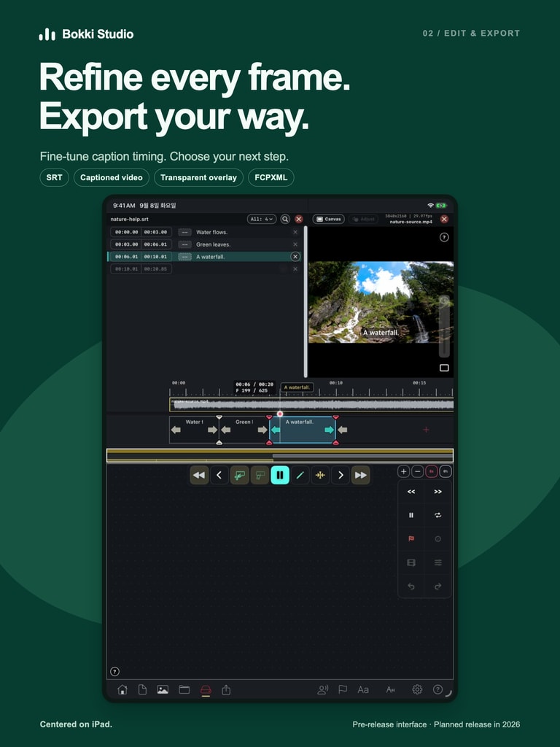Click the help icon over video preview
Viewport: 560px width, 747px height.
click(444, 237)
